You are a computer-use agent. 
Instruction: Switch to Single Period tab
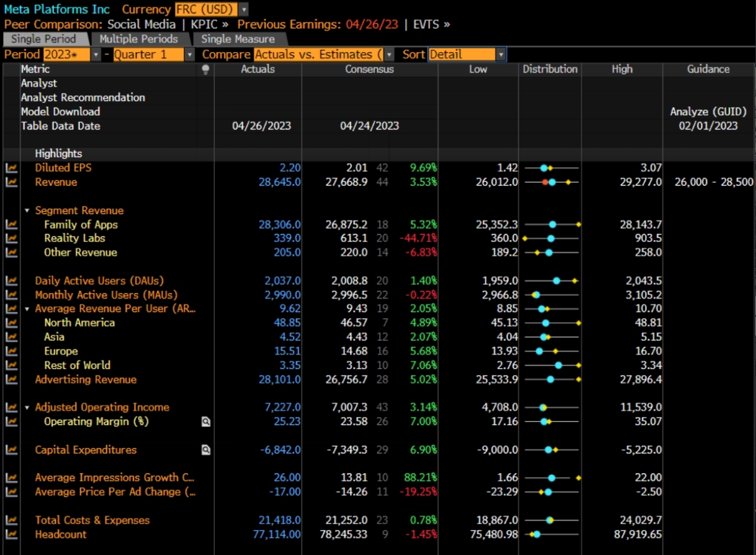[44, 39]
